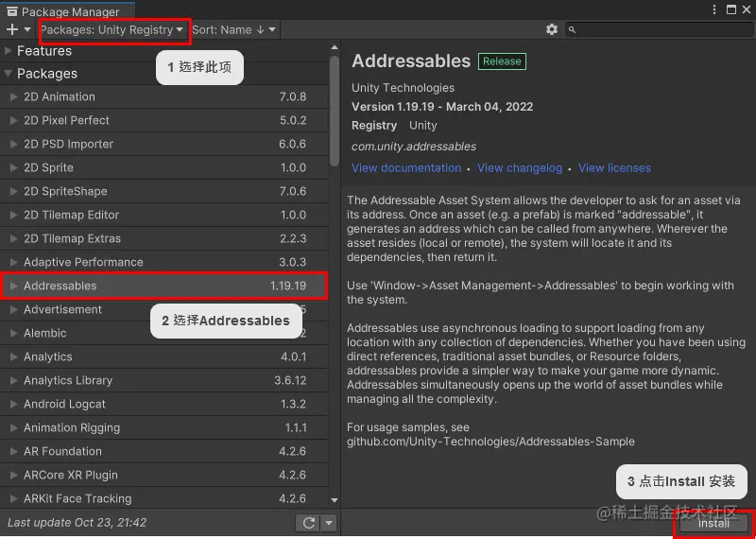
Task: Click the package list scrollbar thumb
Action: [335, 112]
